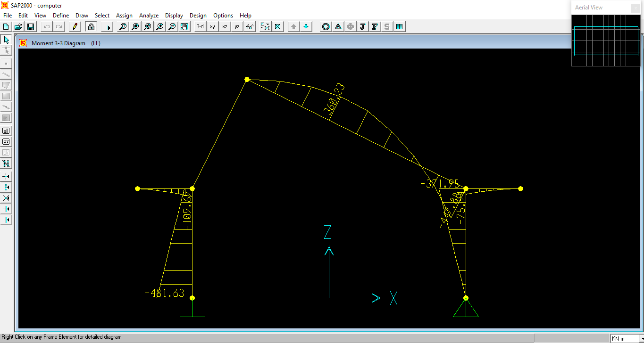The image size is (644, 343).
Task: Open the KN-m units dropdown
Action: coord(624,338)
